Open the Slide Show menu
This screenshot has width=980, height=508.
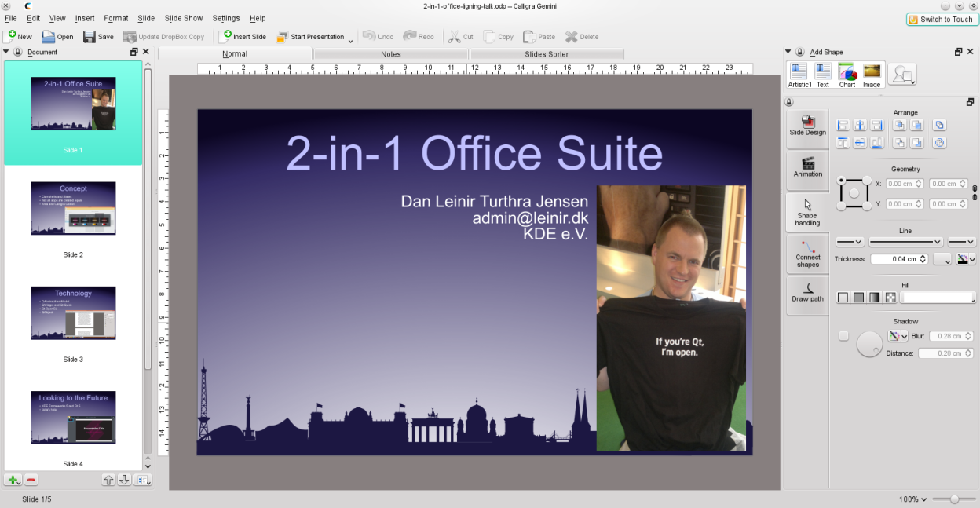tap(183, 18)
